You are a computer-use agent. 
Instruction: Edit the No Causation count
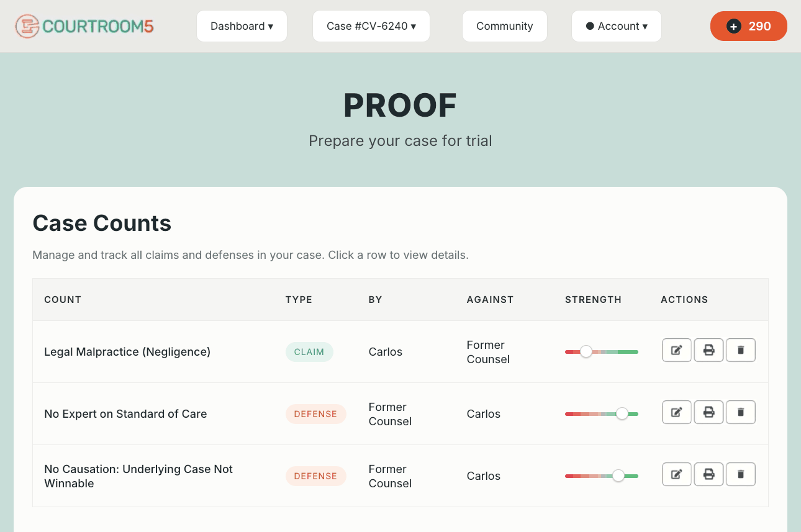coord(677,474)
